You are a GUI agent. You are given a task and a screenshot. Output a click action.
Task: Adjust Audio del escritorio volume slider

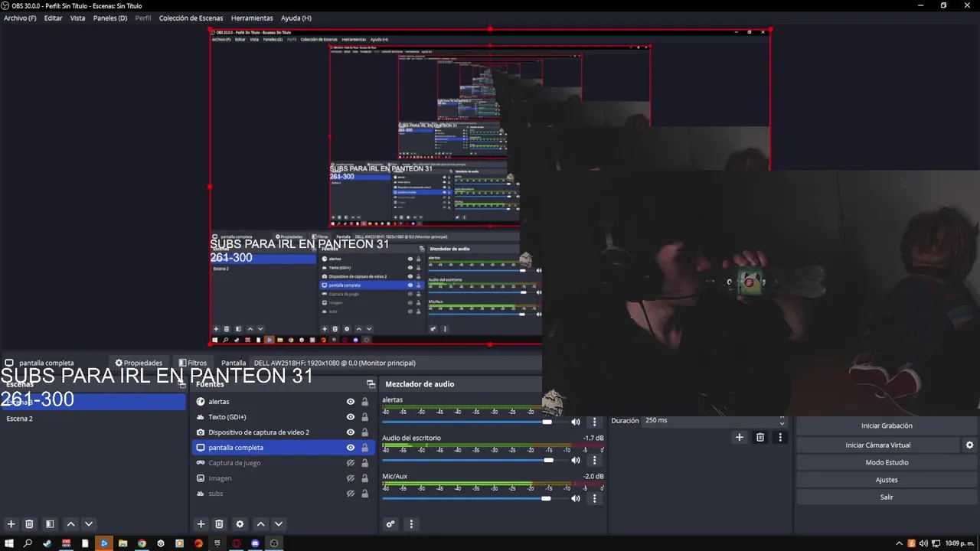coord(548,460)
